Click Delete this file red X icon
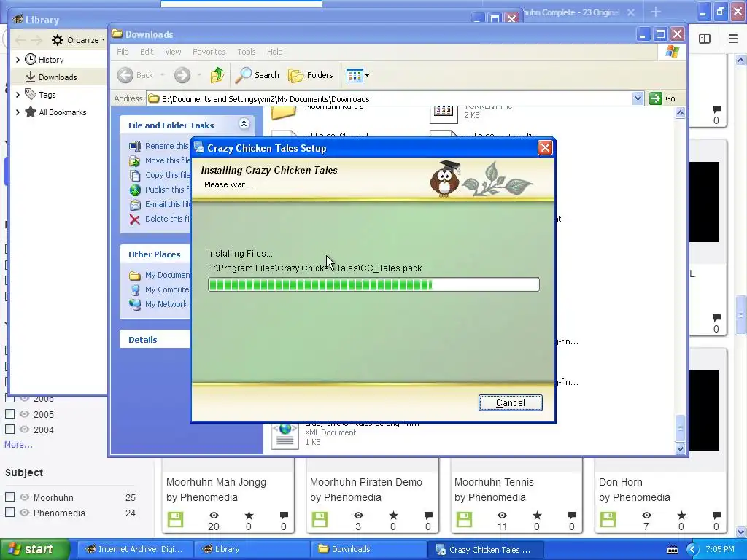The width and height of the screenshot is (747, 560). pos(135,219)
